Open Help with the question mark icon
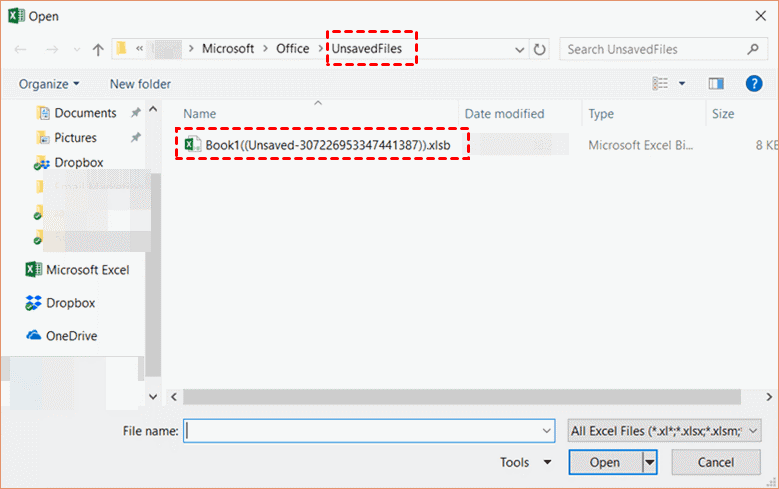779x489 pixels. coord(754,83)
